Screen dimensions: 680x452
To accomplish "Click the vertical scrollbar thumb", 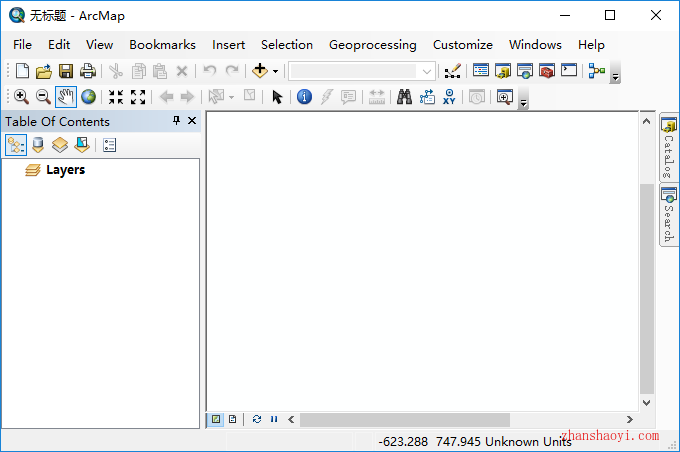I will pos(647,288).
